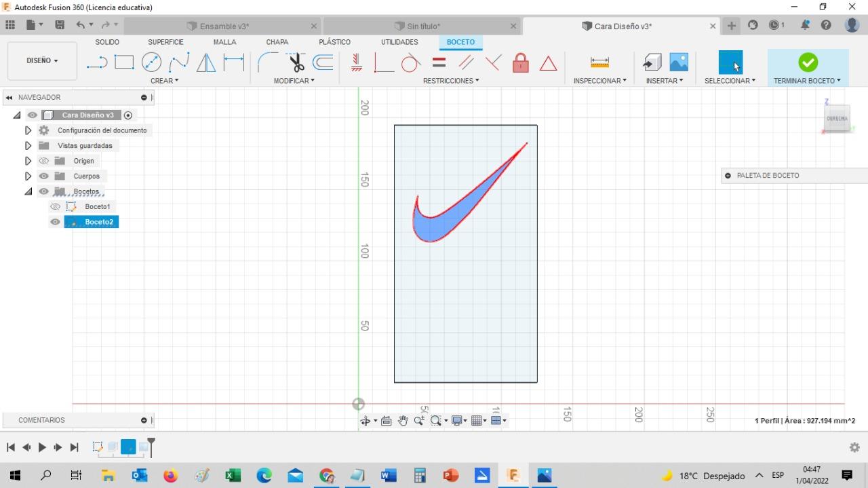Apply the Midpoint triangle constraint
This screenshot has width=868, height=488.
click(548, 63)
